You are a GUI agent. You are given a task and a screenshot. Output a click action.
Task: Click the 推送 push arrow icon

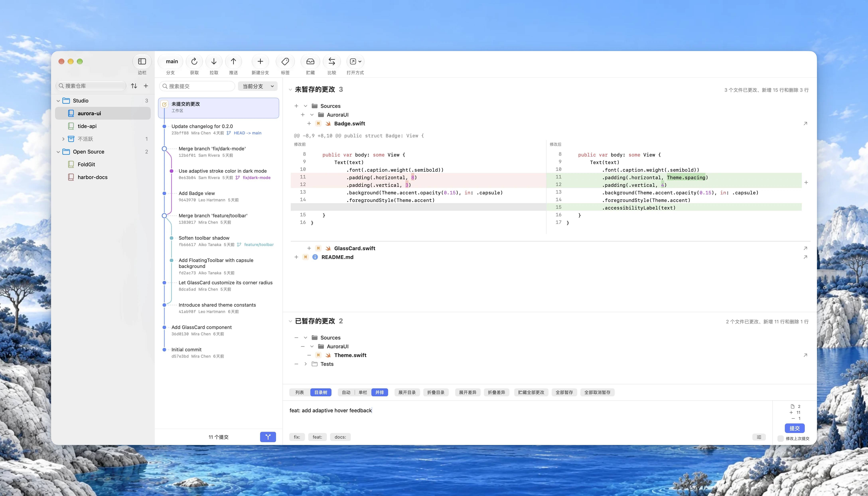click(x=233, y=61)
